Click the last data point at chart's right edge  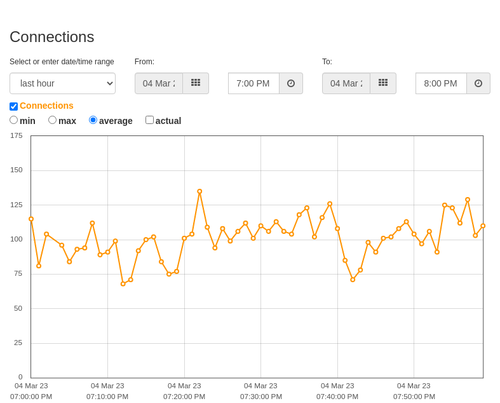click(x=483, y=226)
